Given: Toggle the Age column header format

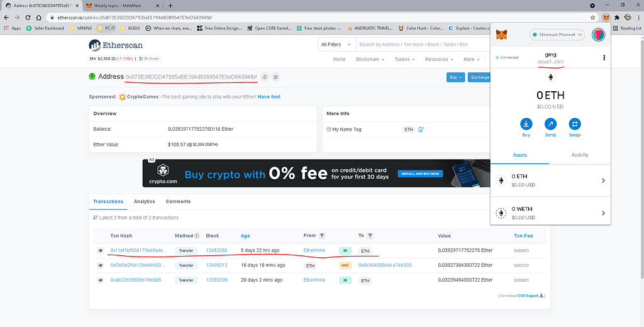Looking at the screenshot, I should [245, 236].
